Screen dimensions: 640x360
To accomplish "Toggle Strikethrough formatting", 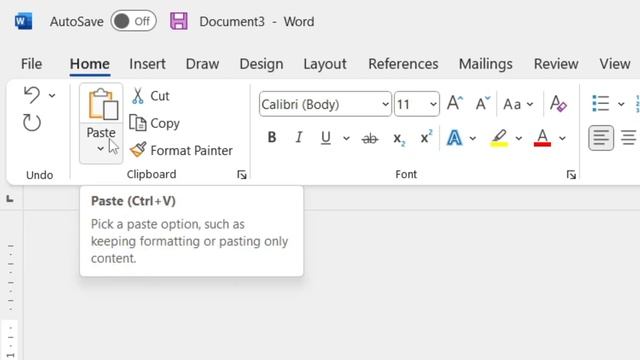I will coord(370,139).
